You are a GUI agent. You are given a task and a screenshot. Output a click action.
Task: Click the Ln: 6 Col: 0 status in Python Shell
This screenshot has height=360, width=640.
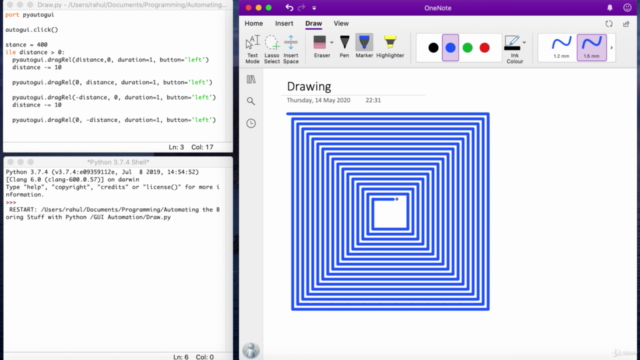[x=193, y=357]
